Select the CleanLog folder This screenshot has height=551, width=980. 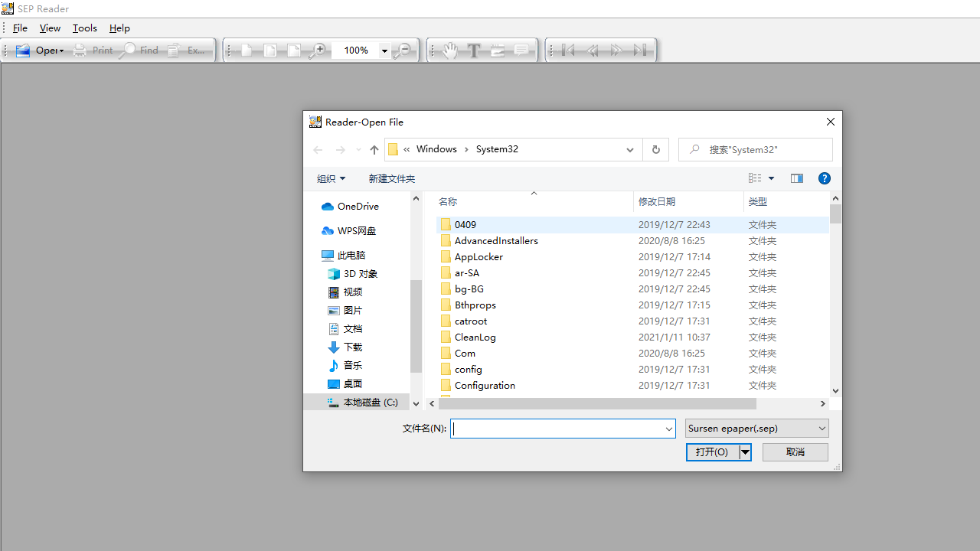(x=475, y=337)
